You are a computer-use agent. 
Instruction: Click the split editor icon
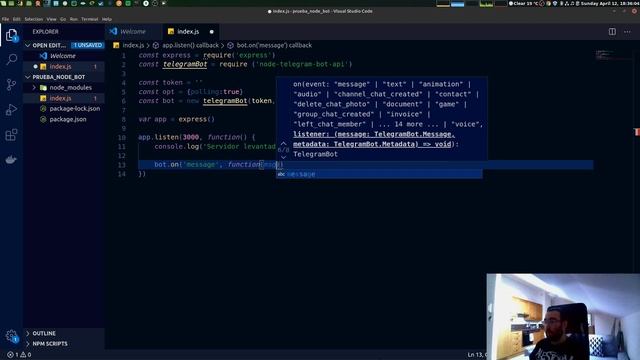tap(612, 31)
